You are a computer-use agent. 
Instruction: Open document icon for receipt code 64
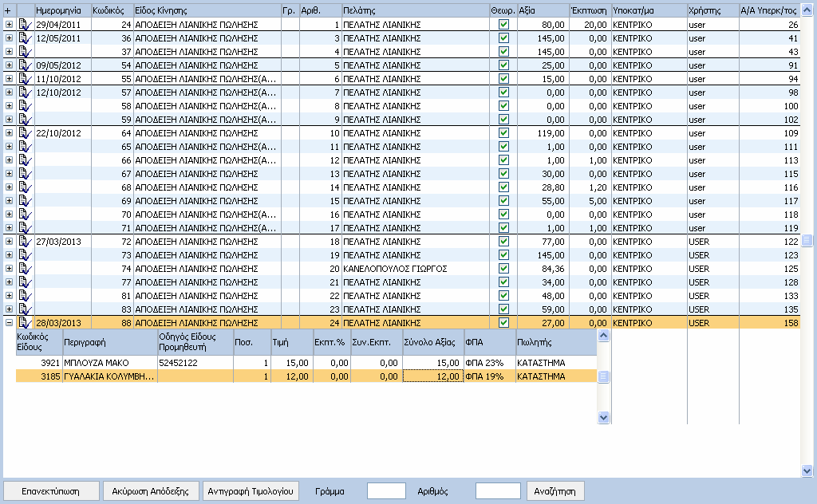pos(25,132)
